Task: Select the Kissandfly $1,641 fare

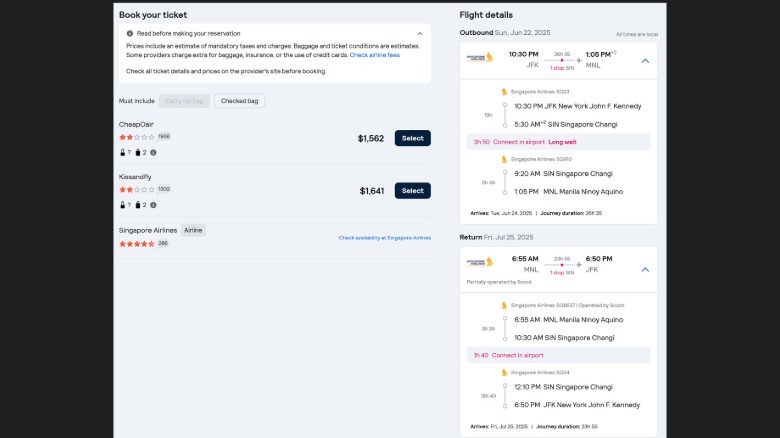Action: click(412, 191)
